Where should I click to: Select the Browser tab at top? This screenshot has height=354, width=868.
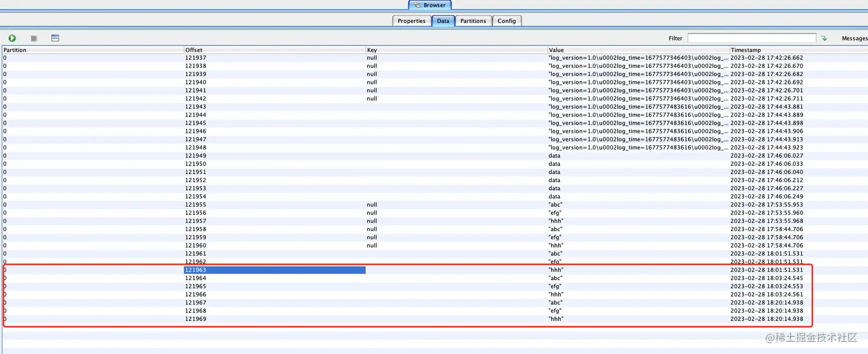(430, 5)
